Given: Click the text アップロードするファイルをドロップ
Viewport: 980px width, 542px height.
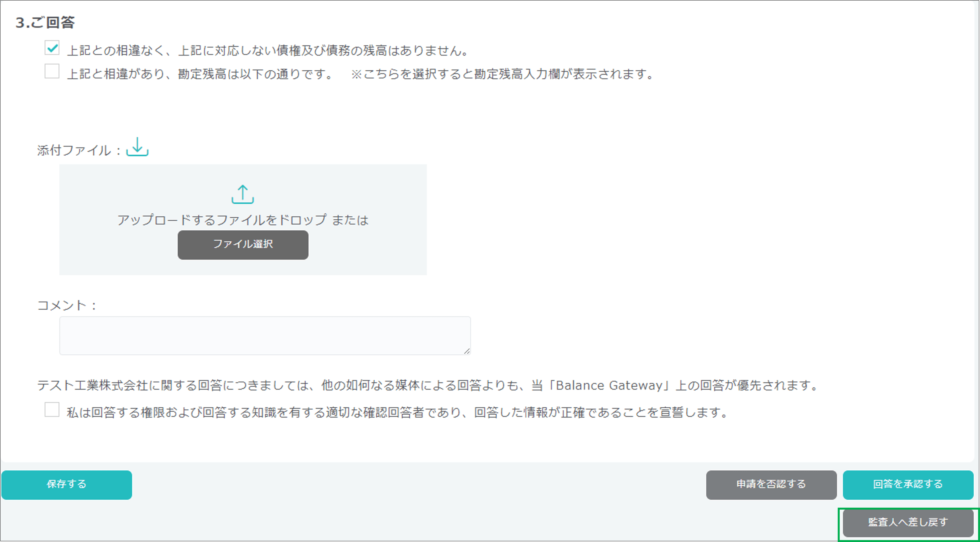Looking at the screenshot, I should (x=222, y=220).
